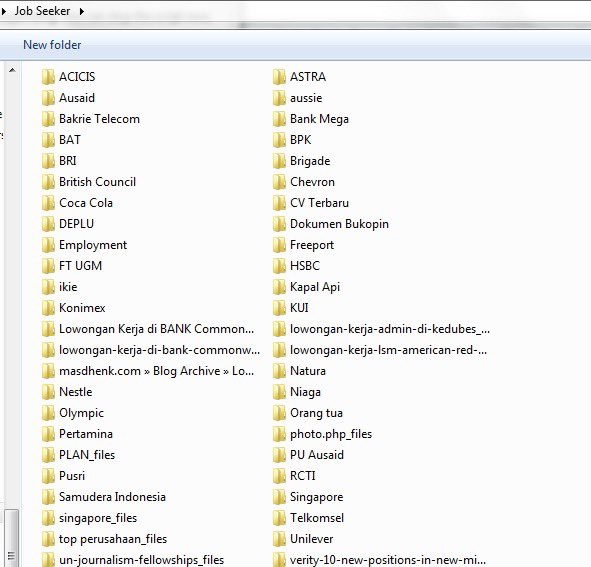Select the FT UGM folder icon

point(48,266)
